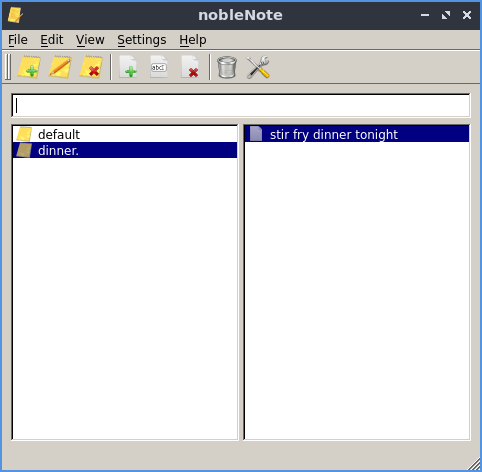Click the rename note abc icon
This screenshot has height=472, width=482.
159,67
